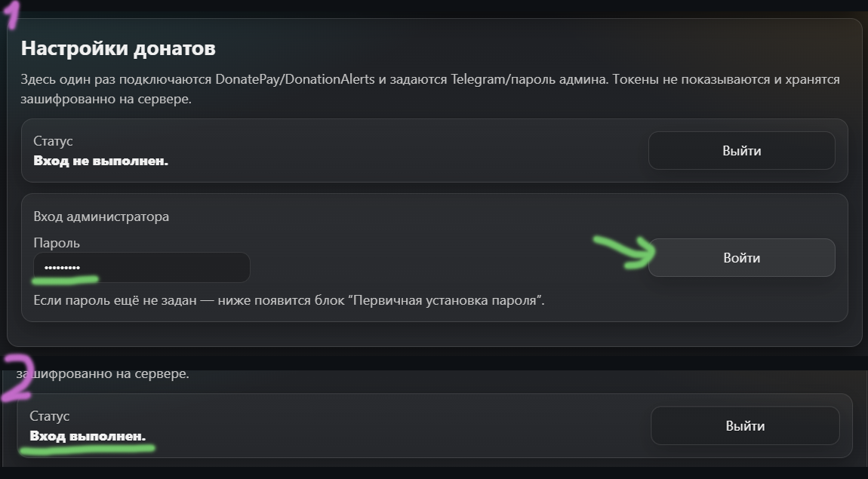868x479 pixels.
Task: Click the 'DonatePay/DonationAlerts' text in the description
Action: [x=295, y=79]
